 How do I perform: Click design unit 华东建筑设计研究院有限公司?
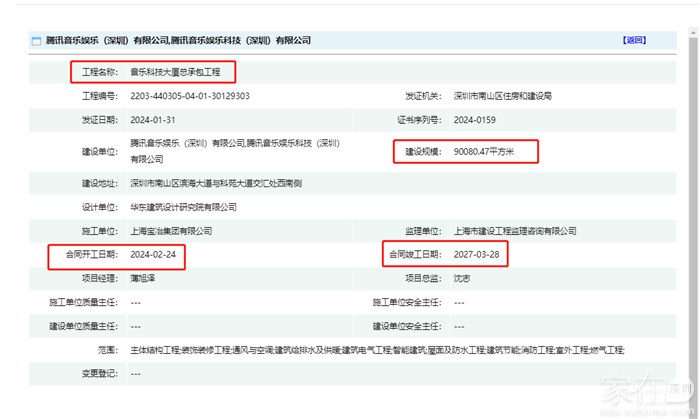[x=183, y=207]
